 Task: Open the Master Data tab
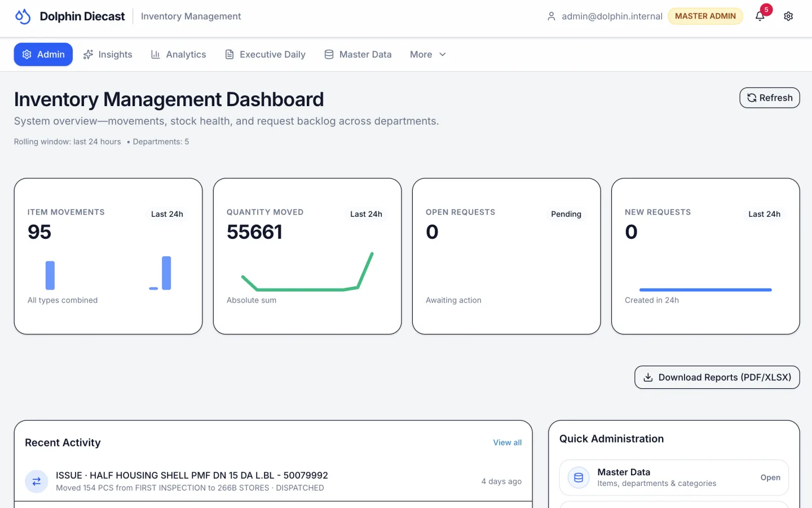pos(358,54)
